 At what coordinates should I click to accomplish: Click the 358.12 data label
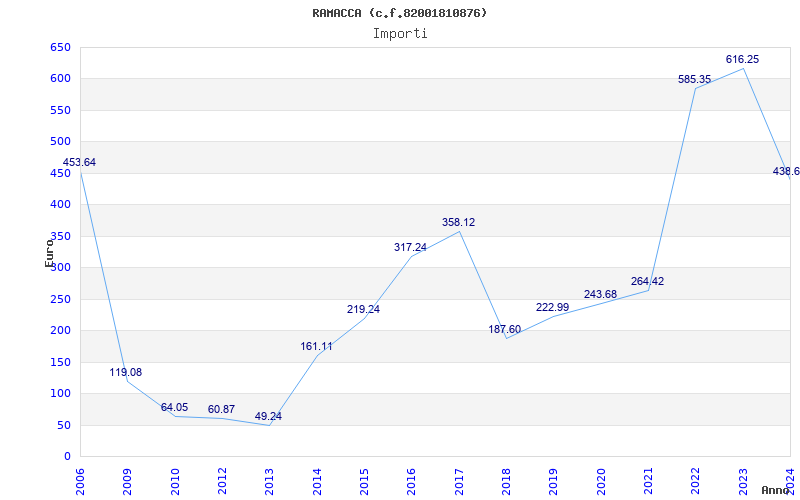pos(458,222)
